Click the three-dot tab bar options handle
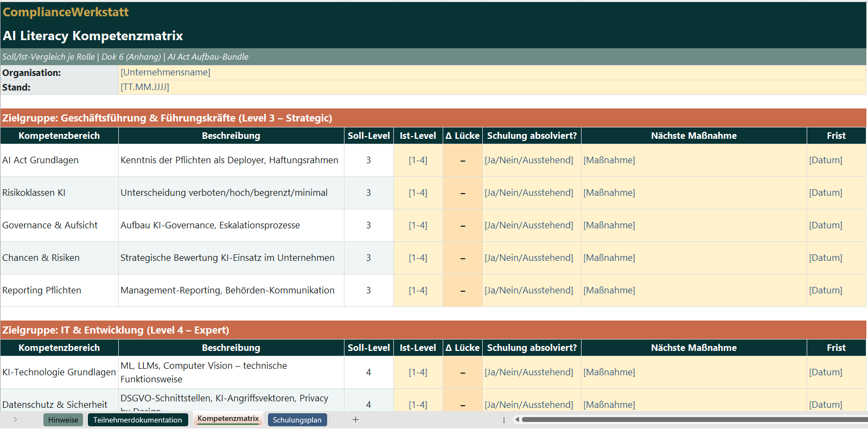The height and width of the screenshot is (429, 868). 504,420
